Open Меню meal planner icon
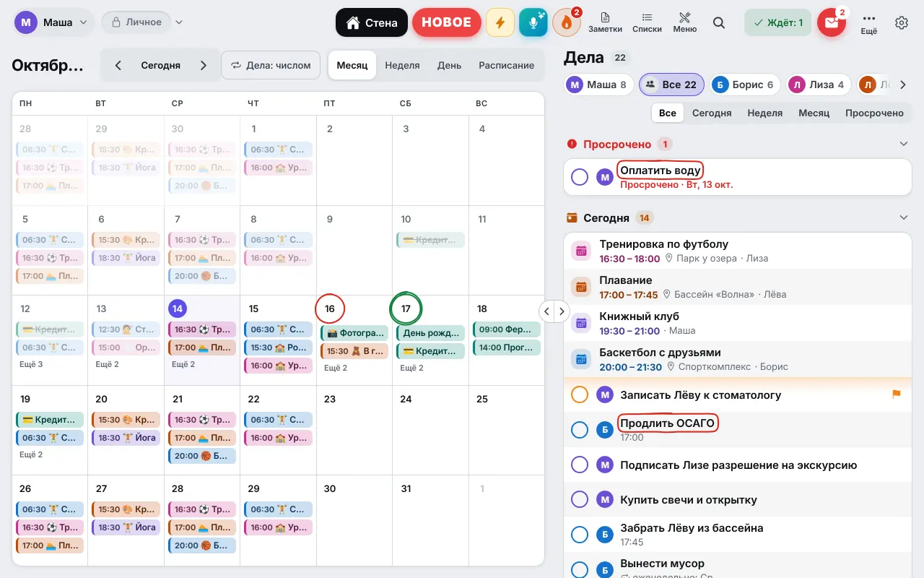This screenshot has width=924, height=578. [x=684, y=22]
